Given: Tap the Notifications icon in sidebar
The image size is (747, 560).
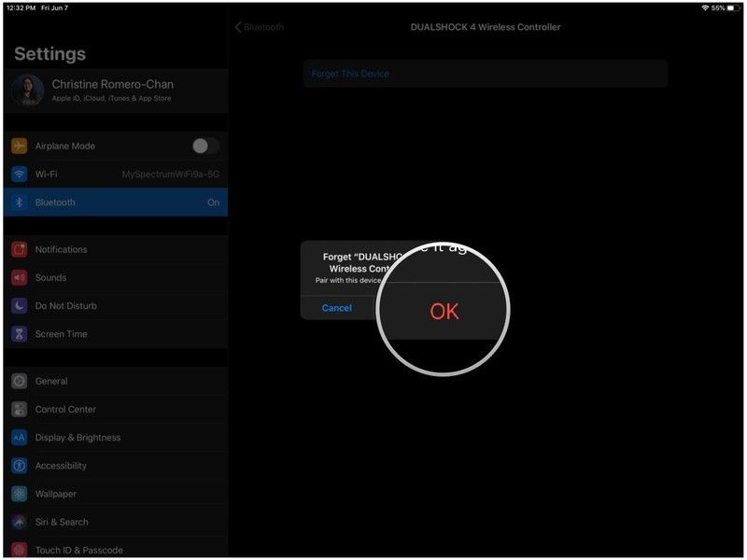Looking at the screenshot, I should click(x=20, y=249).
